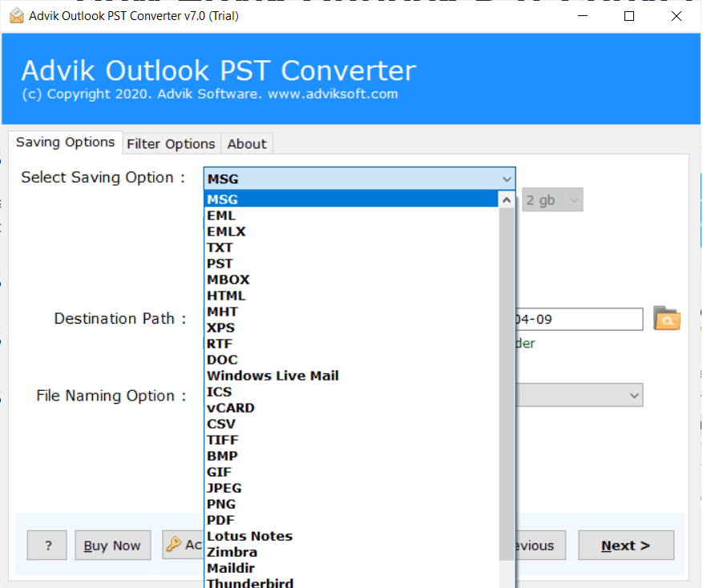Click the Buy Now button
This screenshot has width=703, height=588.
click(112, 546)
